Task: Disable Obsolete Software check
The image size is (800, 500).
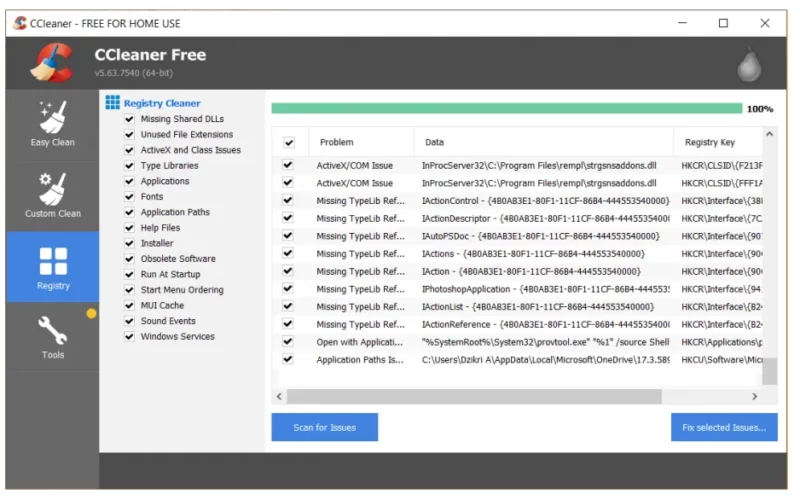Action: tap(130, 259)
